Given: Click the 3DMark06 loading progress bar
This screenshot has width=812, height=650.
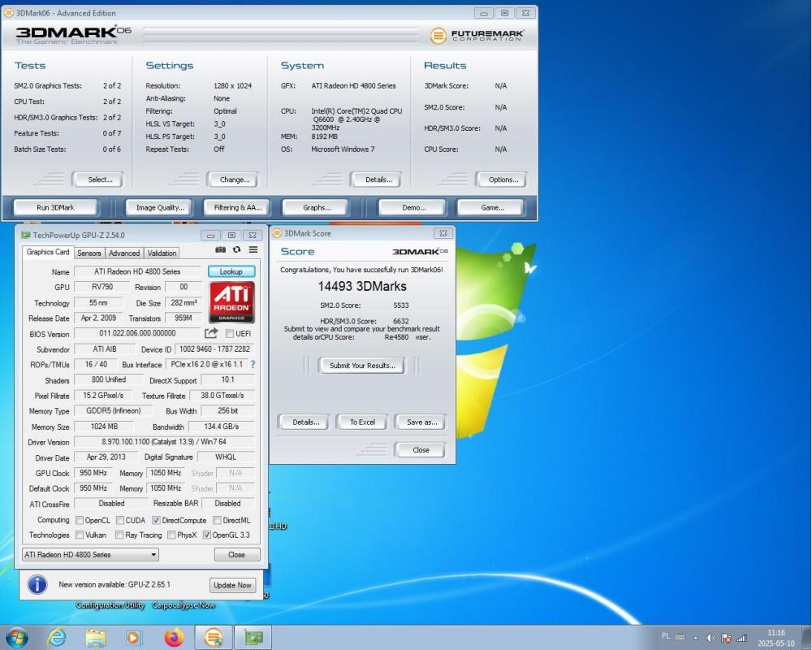Looking at the screenshot, I should pyautogui.click(x=280, y=34).
